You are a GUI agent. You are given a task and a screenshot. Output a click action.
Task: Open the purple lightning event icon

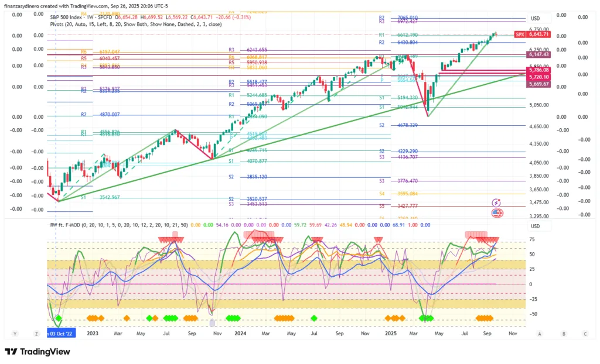tap(496, 202)
